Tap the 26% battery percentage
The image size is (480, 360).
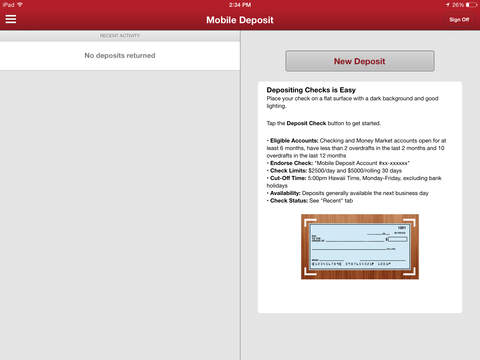pos(458,5)
